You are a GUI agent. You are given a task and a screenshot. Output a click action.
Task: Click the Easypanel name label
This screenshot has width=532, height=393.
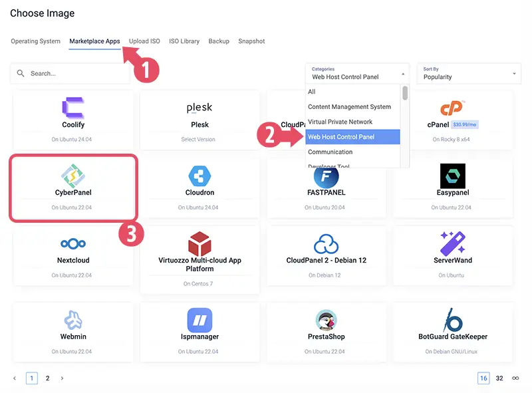click(453, 192)
